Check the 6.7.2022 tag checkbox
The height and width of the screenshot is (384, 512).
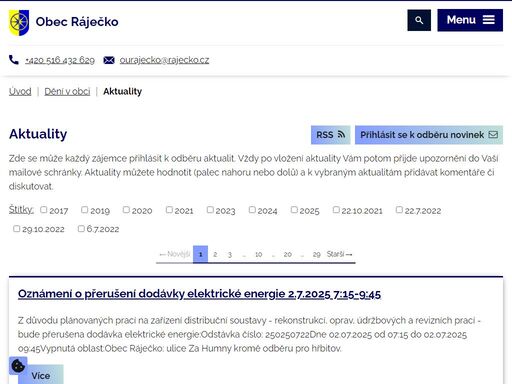pos(81,229)
